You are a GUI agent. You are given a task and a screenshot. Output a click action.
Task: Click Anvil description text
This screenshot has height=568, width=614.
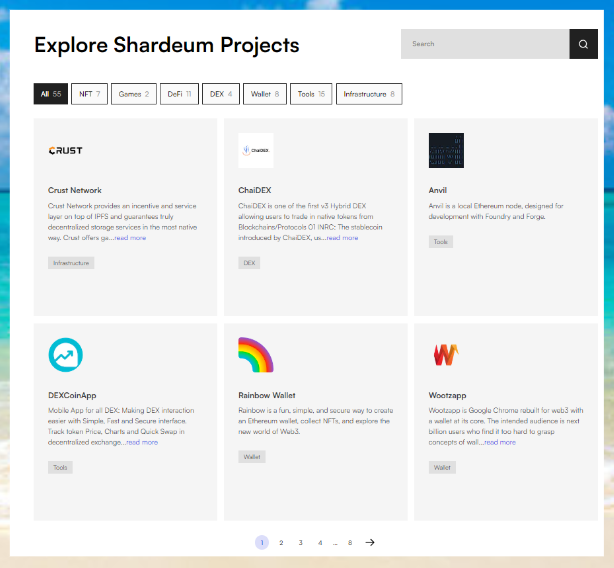(x=496, y=211)
